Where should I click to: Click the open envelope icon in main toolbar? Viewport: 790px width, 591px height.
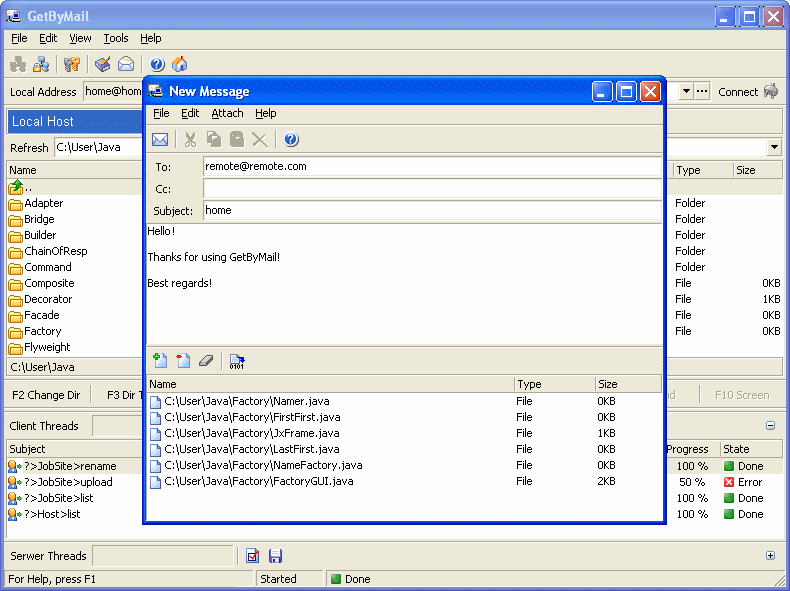click(126, 64)
